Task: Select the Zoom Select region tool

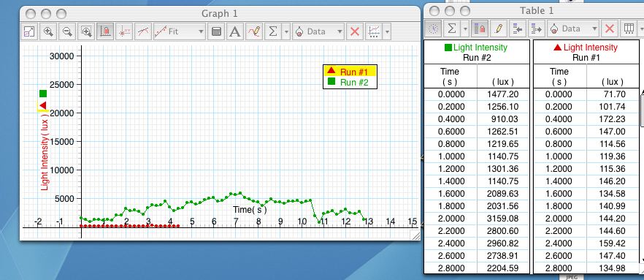Action: point(86,31)
